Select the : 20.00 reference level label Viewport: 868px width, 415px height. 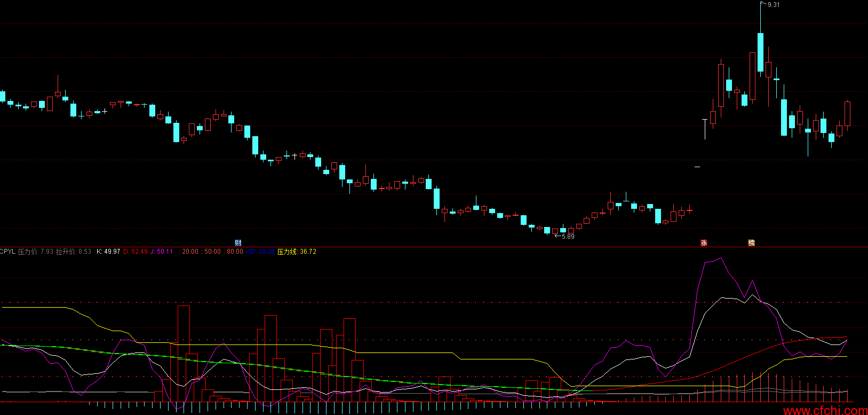(x=188, y=252)
